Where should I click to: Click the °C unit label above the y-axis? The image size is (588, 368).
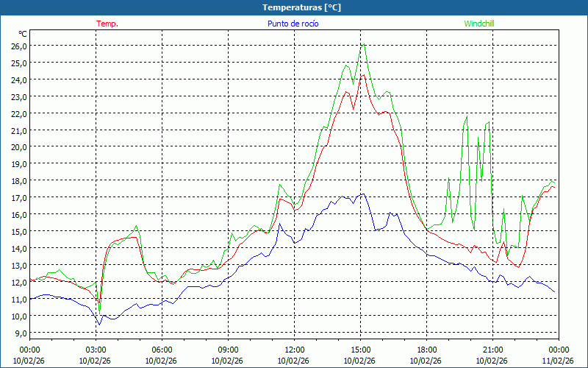(x=22, y=34)
